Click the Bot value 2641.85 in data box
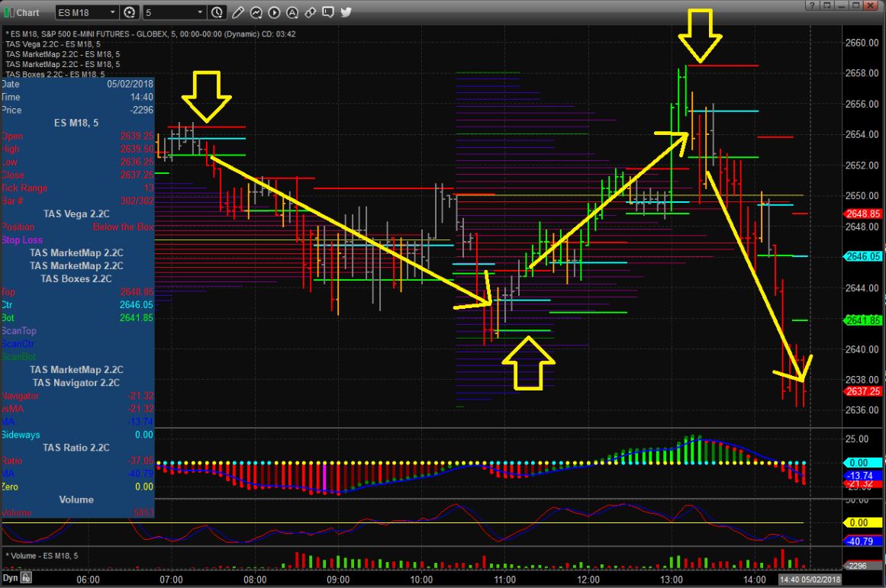 (137, 317)
